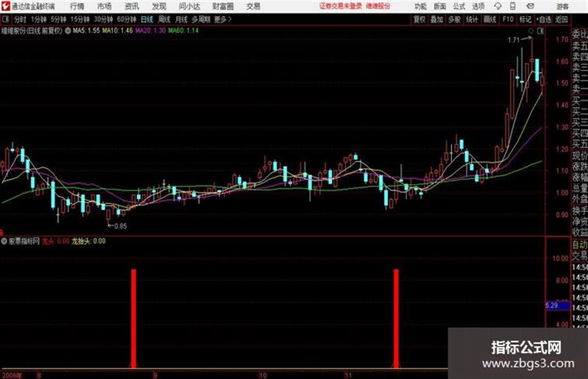Click the 叠加 overlay toolbar button
The width and height of the screenshot is (588, 379).
[437, 19]
